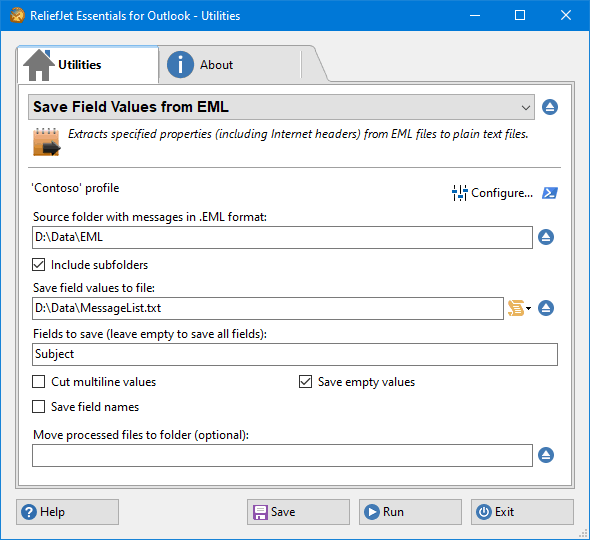Browse for the processed files destination folder icon
The height and width of the screenshot is (540, 590).
pos(546,455)
